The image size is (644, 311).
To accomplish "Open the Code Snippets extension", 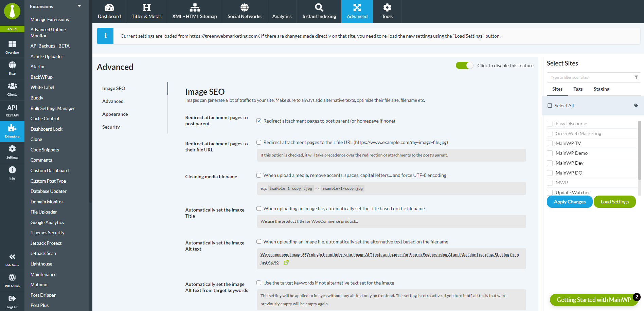I will point(45,150).
